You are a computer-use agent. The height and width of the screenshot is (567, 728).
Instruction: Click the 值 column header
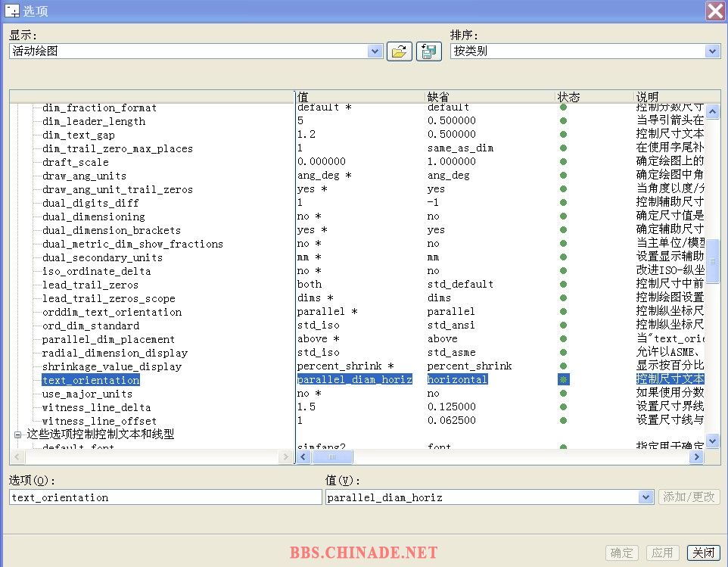(x=360, y=97)
